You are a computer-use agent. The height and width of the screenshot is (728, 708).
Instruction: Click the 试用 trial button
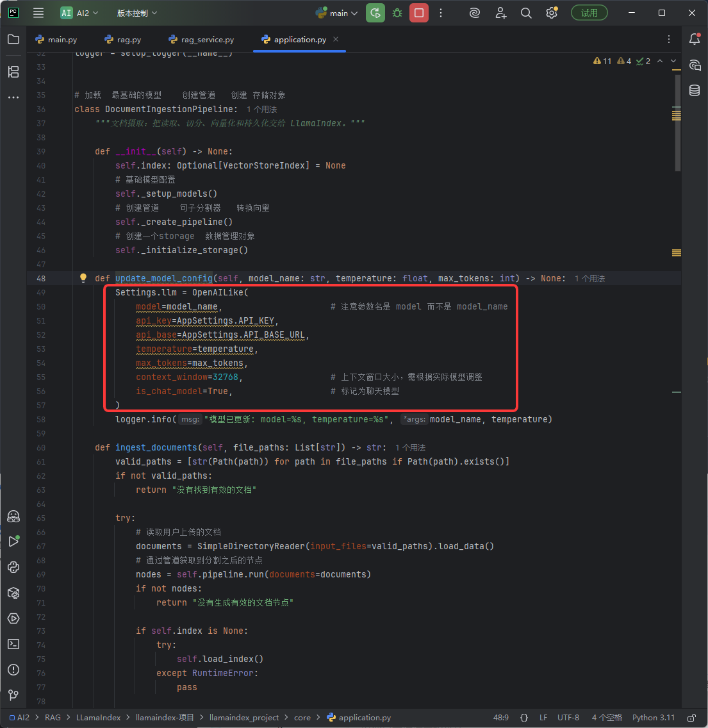click(589, 13)
